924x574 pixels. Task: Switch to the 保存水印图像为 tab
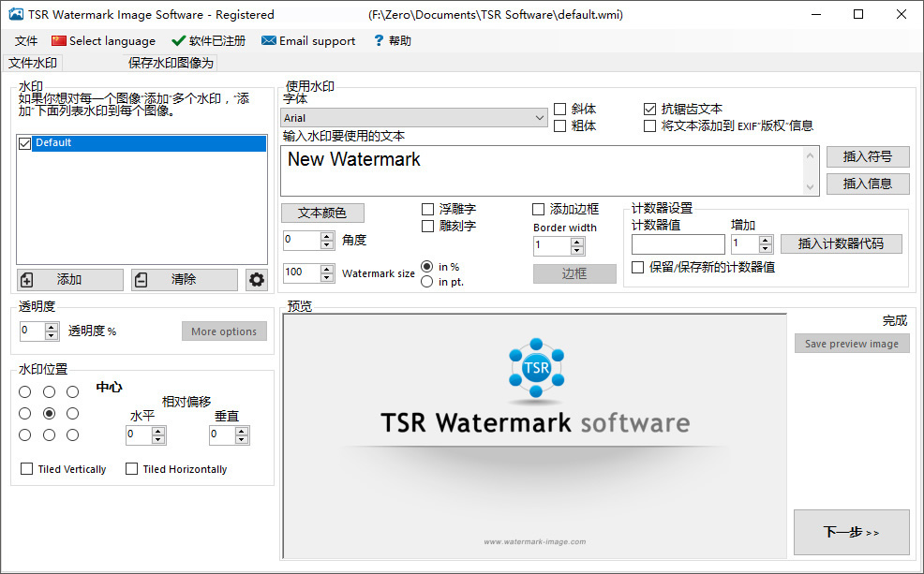pos(169,62)
